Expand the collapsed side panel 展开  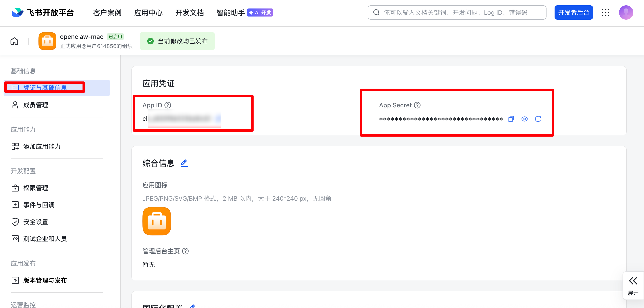click(633, 285)
